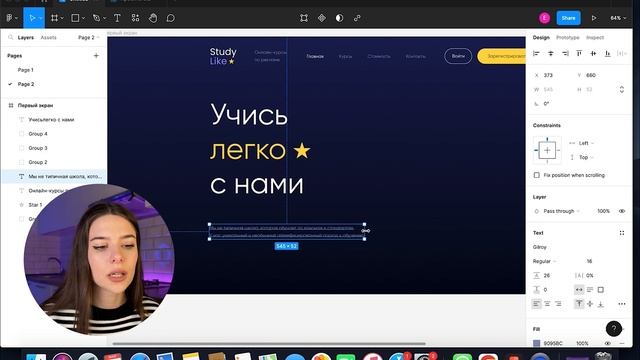Align selection to the left

(536, 53)
